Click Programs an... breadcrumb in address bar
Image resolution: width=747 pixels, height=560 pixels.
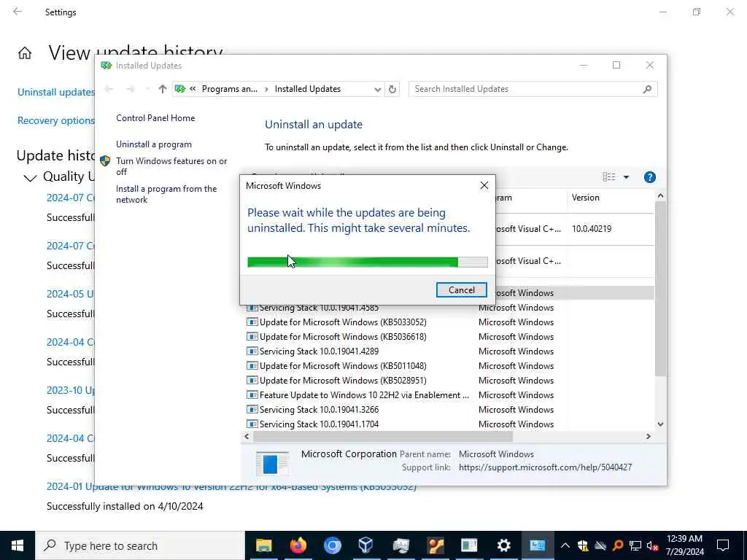pyautogui.click(x=229, y=89)
